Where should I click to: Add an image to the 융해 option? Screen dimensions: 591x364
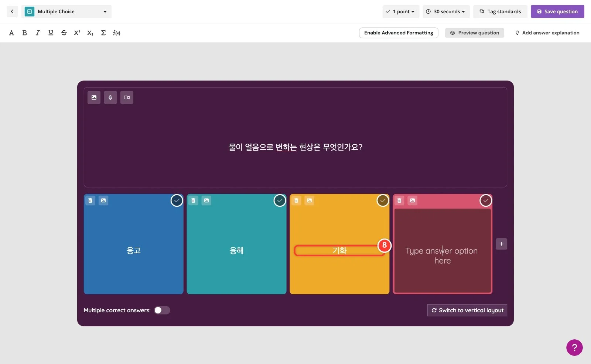pos(206,200)
